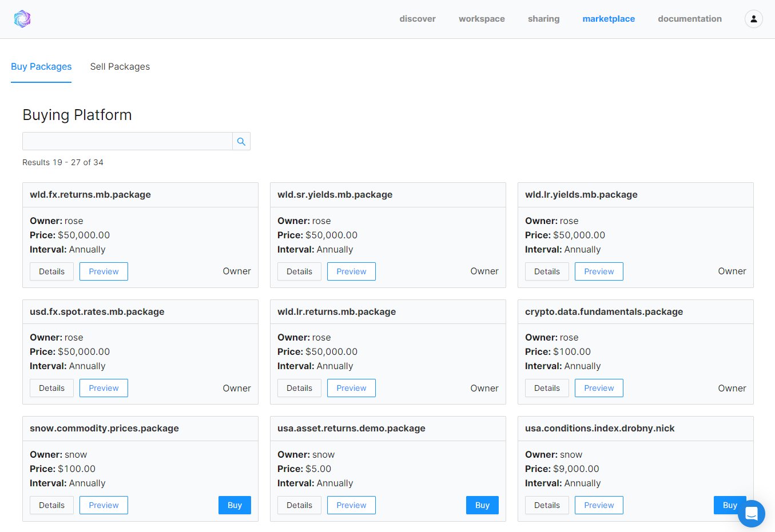Preview snow.commodity.prices.package
This screenshot has height=532, width=775.
coord(104,505)
